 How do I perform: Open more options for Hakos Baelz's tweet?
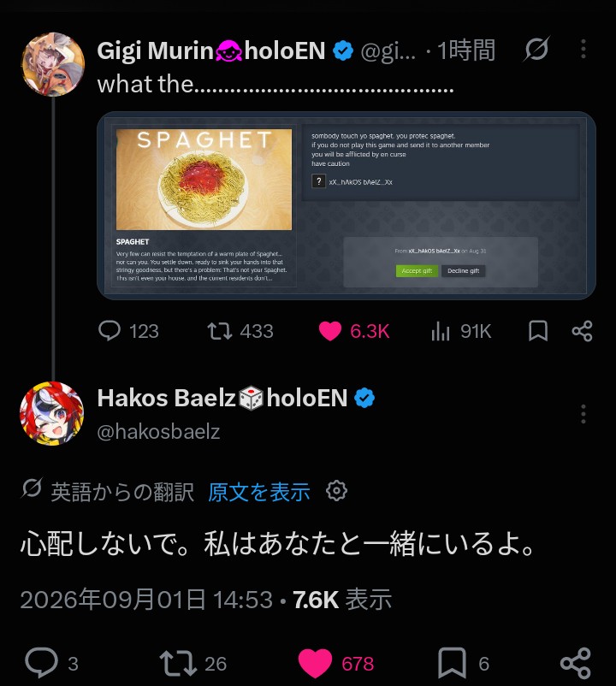click(583, 413)
